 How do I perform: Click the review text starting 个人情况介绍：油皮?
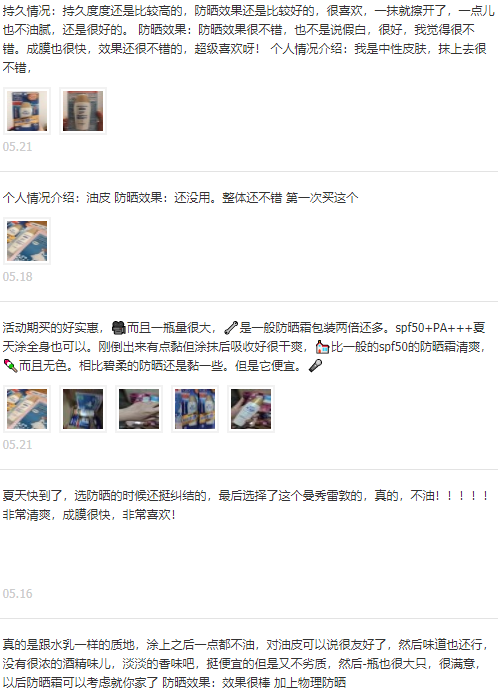(180, 197)
